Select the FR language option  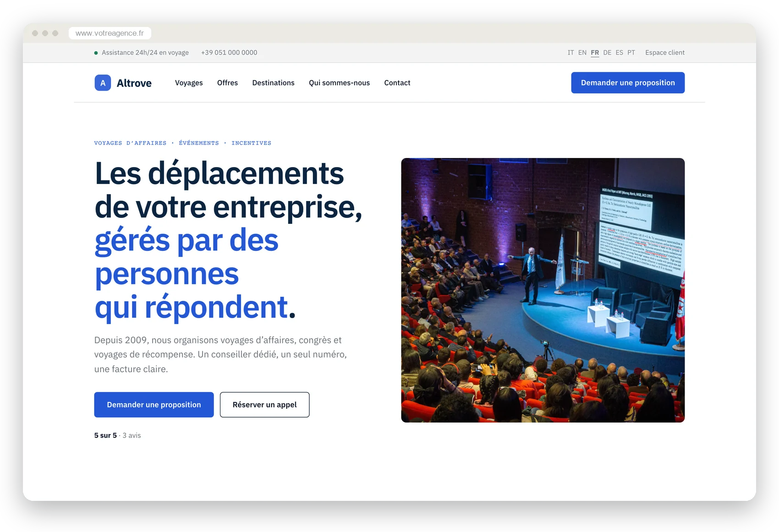click(595, 53)
